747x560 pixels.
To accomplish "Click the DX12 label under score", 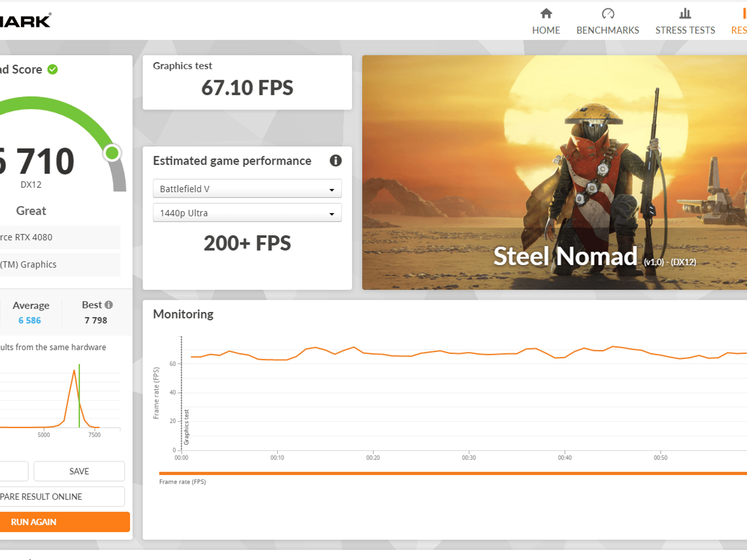I will pos(31,184).
